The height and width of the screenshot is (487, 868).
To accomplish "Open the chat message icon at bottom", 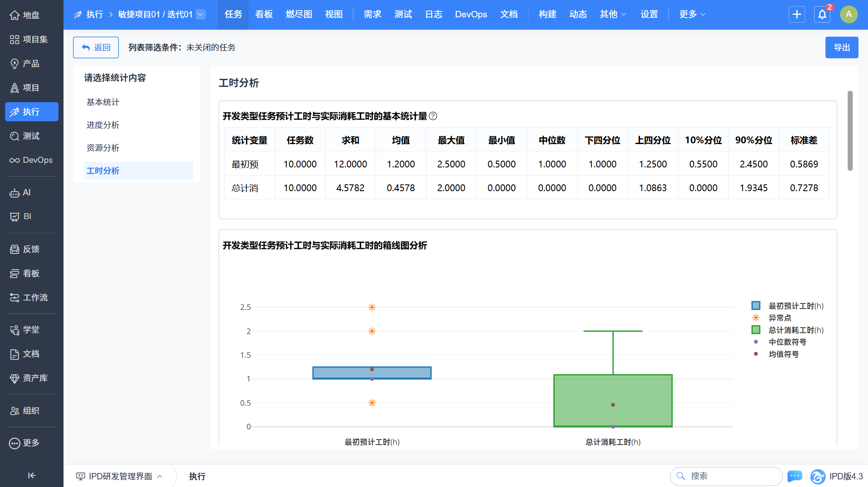I will 795,476.
